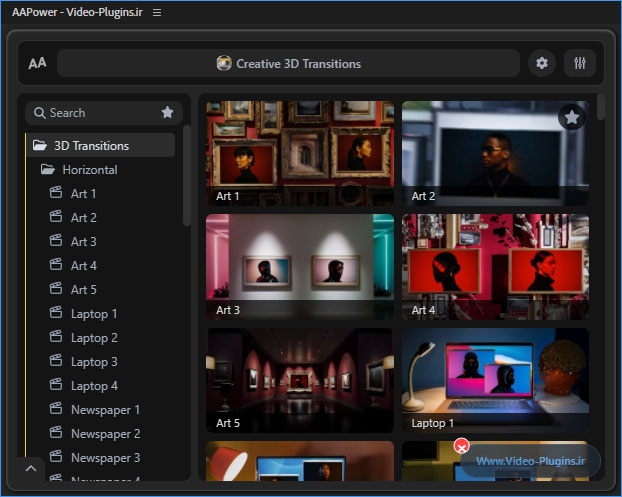622x497 pixels.
Task: Click the clapperboard icon beside Art 5
Action: pos(56,289)
